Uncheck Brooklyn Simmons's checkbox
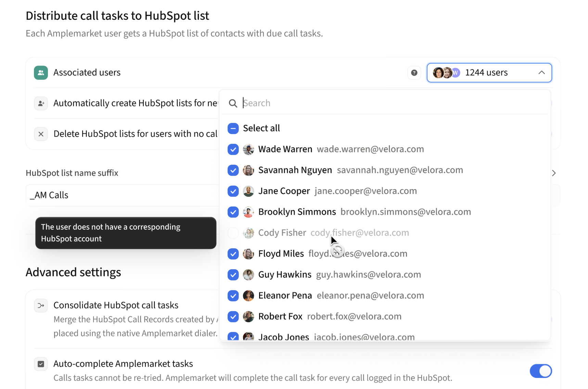588x389 pixels. [233, 212]
